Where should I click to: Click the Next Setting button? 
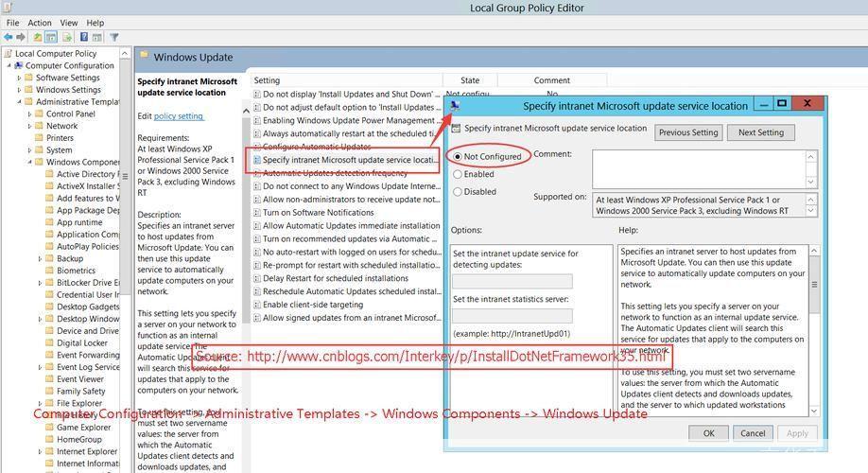click(x=760, y=132)
